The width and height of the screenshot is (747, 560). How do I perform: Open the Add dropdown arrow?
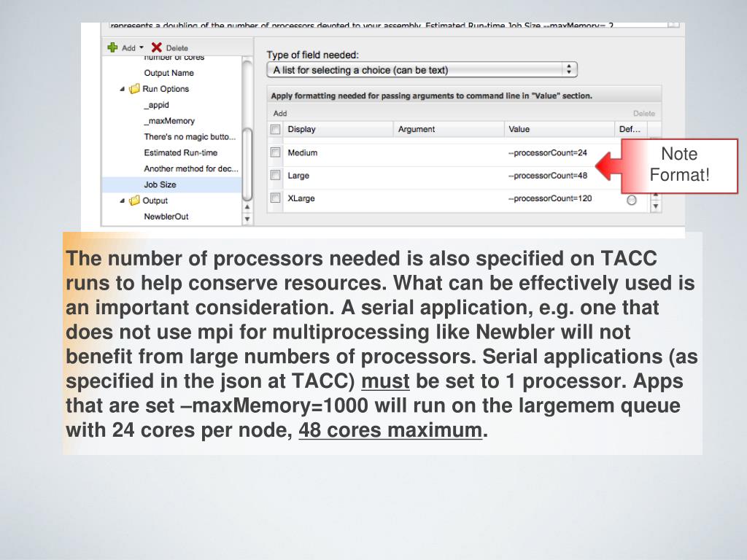point(142,47)
